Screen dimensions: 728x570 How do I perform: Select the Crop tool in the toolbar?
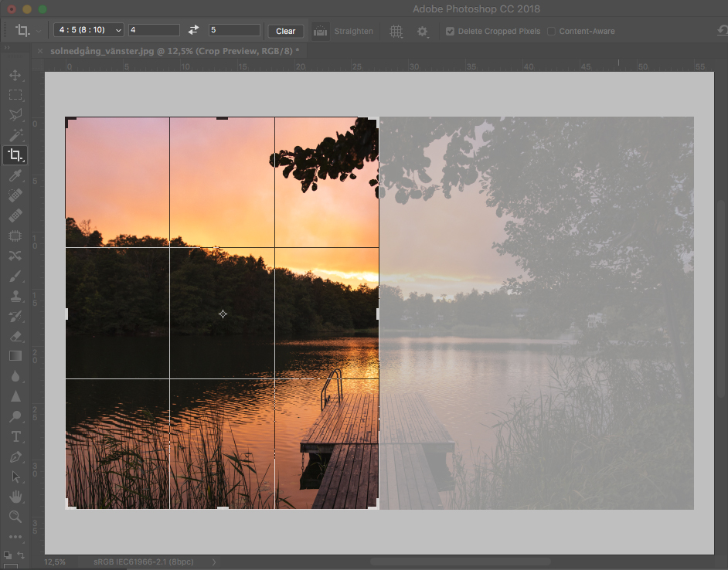pyautogui.click(x=15, y=155)
